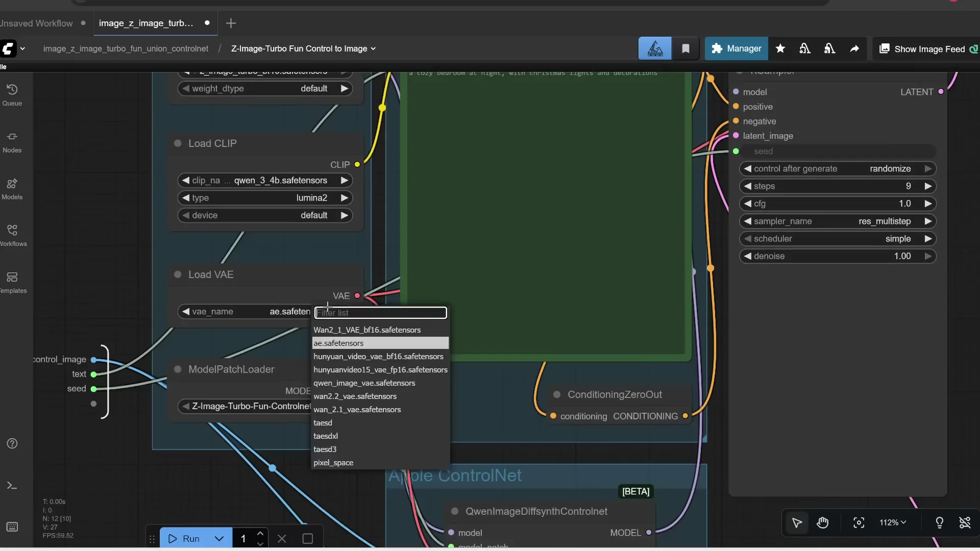
Task: Collapse the ConditioningZeroOut node
Action: pyautogui.click(x=557, y=394)
